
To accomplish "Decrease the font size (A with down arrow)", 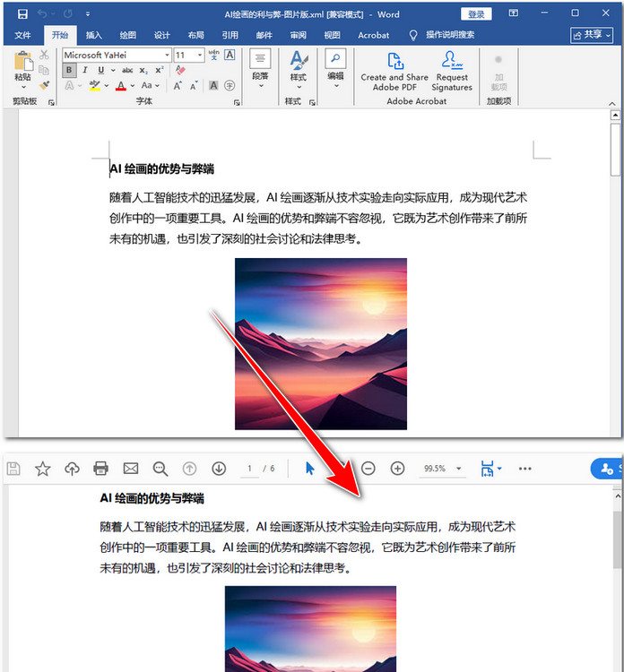I will coord(194,86).
